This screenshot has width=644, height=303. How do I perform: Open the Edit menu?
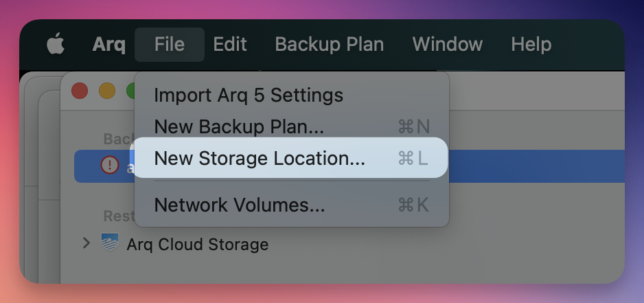(230, 45)
